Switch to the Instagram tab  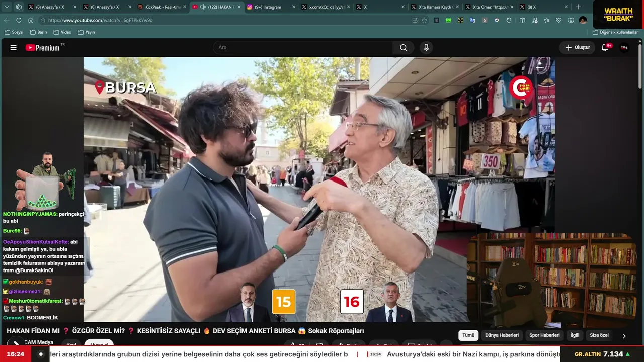(271, 7)
